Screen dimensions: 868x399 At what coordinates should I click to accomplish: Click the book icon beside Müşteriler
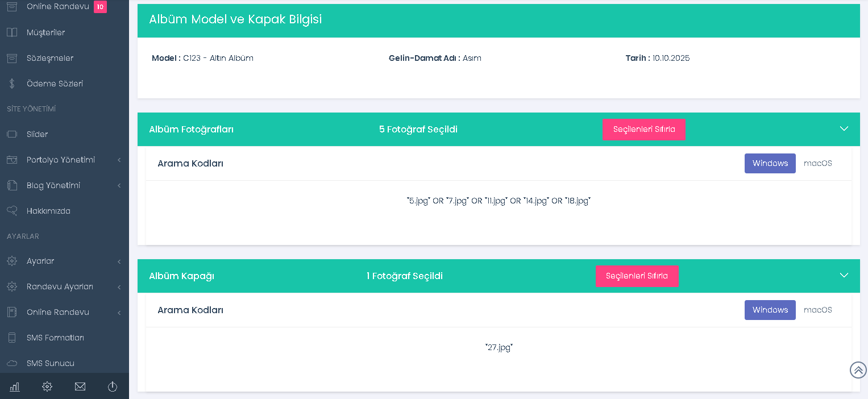pos(12,32)
